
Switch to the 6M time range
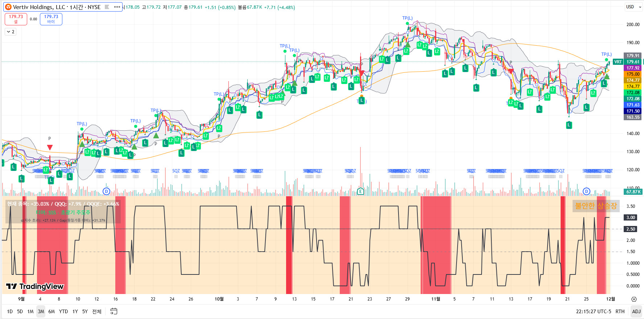(51, 311)
